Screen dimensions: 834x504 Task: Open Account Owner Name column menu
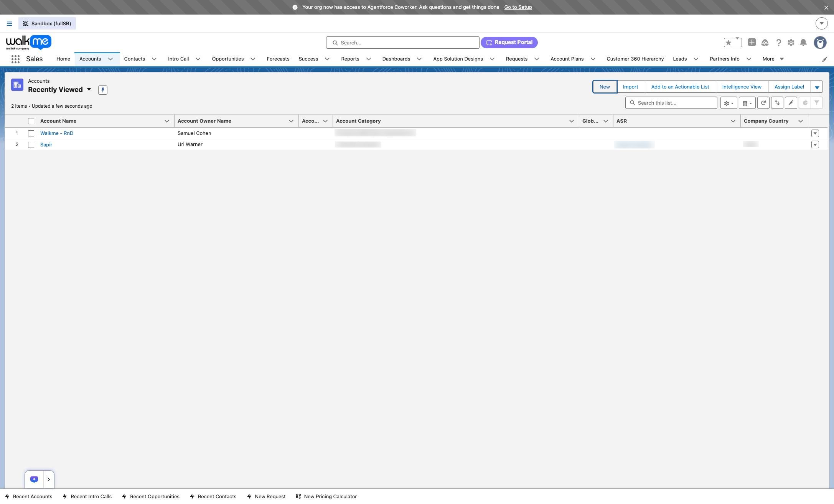click(x=291, y=121)
